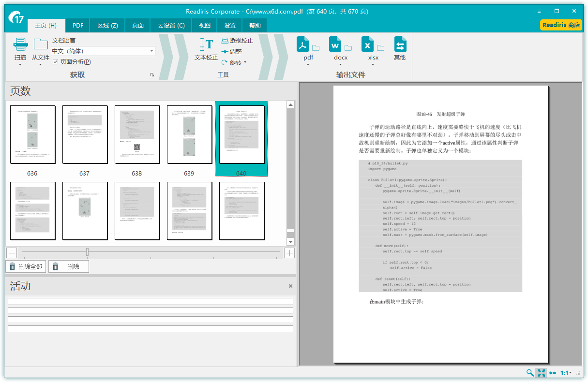Click the docx Word output icon
The image size is (588, 382).
335,45
